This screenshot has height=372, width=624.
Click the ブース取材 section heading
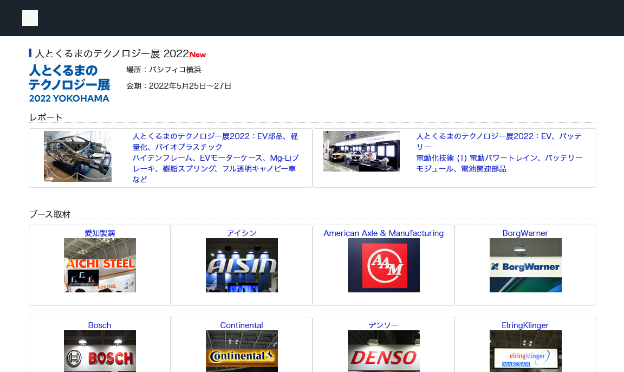point(50,214)
